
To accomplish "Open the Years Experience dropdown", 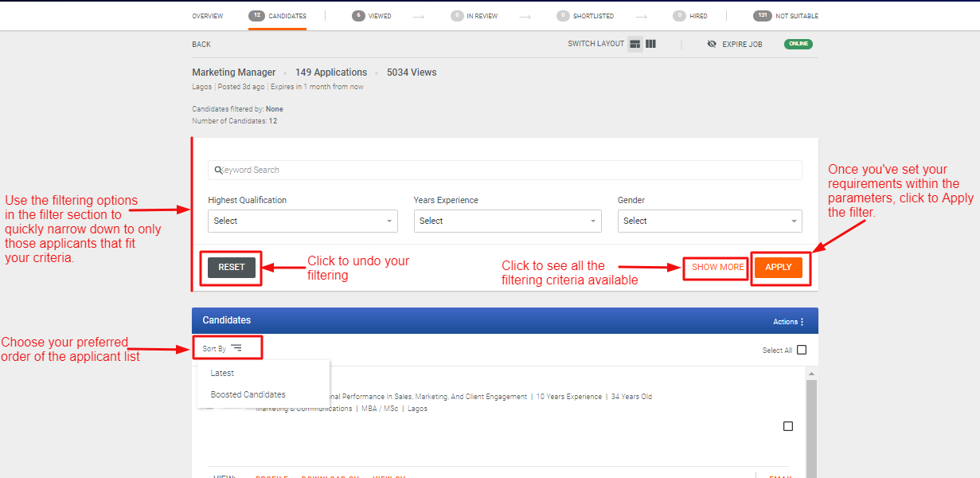I will [x=507, y=221].
